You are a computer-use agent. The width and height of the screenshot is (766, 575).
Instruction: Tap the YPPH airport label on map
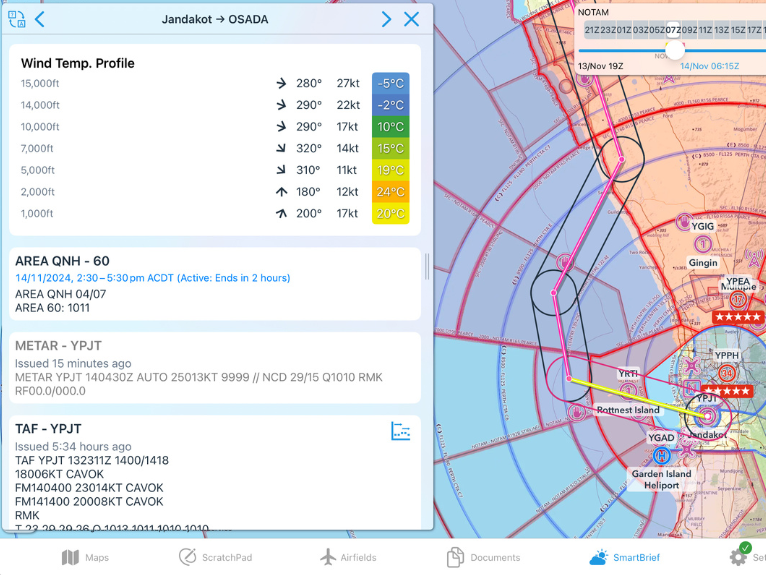726,355
